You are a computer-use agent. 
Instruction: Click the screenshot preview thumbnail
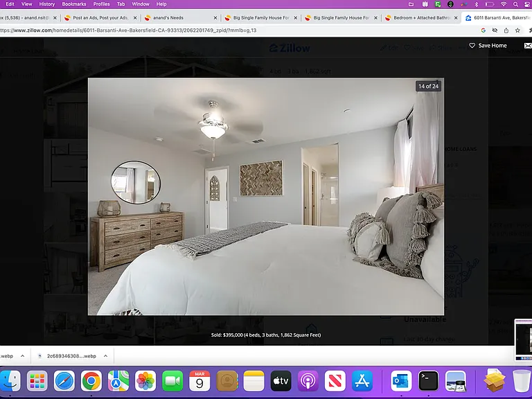pyautogui.click(x=524, y=339)
